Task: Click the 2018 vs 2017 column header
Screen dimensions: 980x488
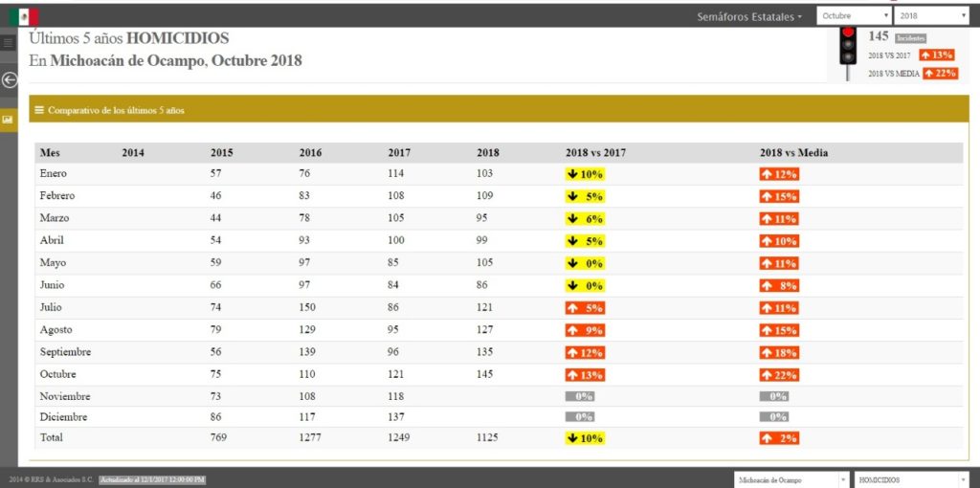Action: 595,152
